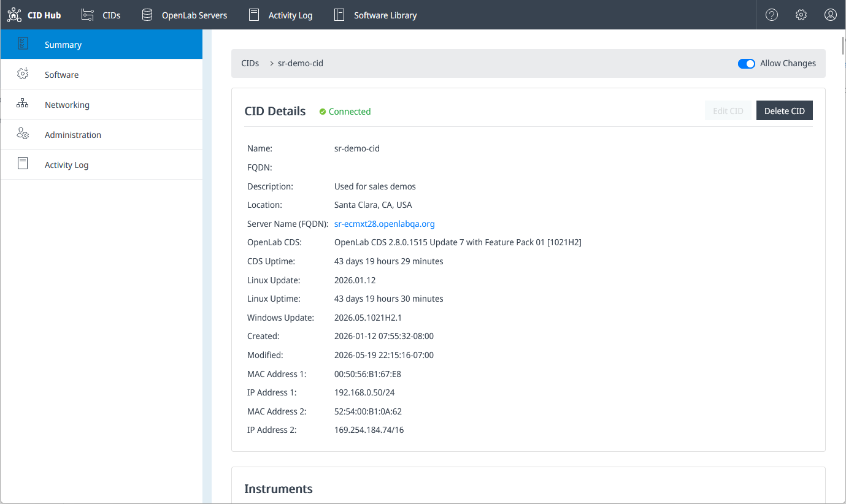Click the Delete CID button
The image size is (846, 504).
[x=785, y=111]
